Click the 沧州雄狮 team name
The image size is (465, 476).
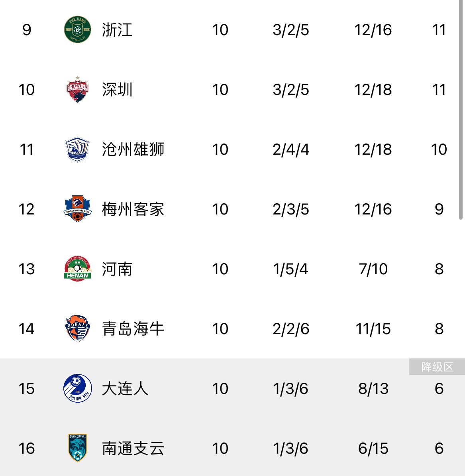(x=133, y=149)
